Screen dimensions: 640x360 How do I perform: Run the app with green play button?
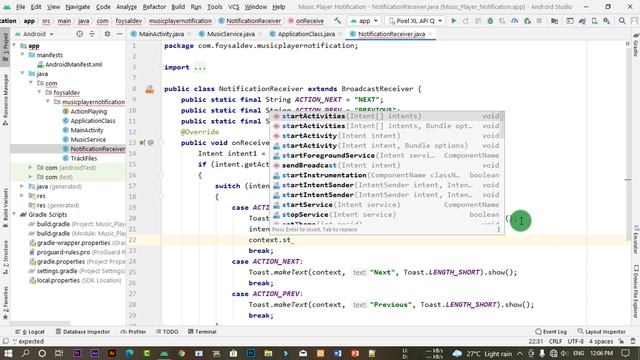453,20
